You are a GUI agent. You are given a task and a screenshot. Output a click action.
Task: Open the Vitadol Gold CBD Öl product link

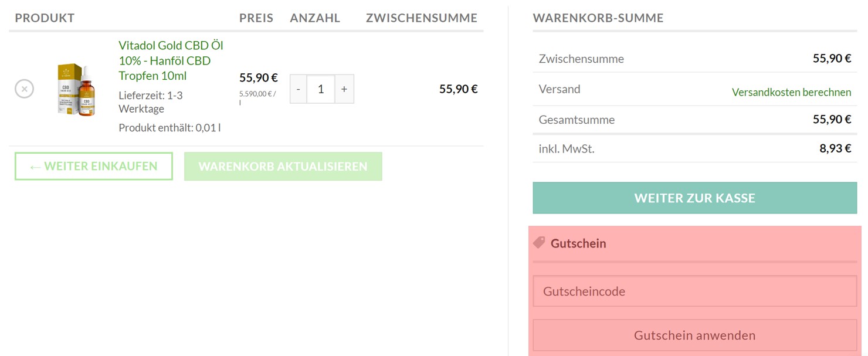pyautogui.click(x=171, y=60)
